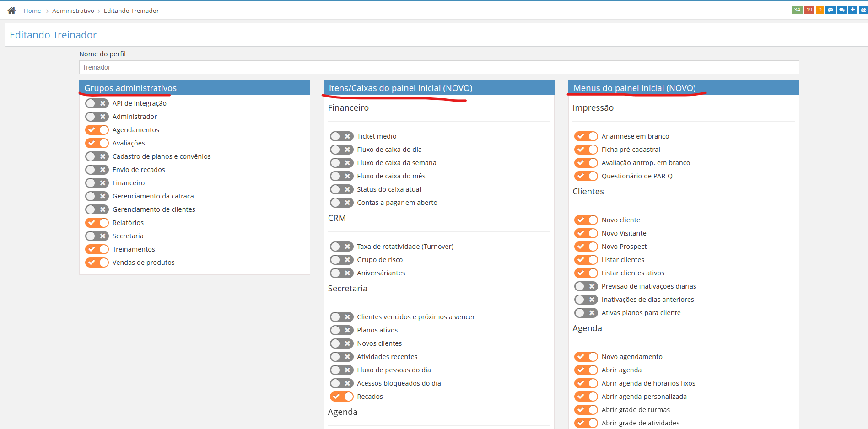Disable the Agendamentos toggle
The width and height of the screenshot is (868, 429).
97,130
